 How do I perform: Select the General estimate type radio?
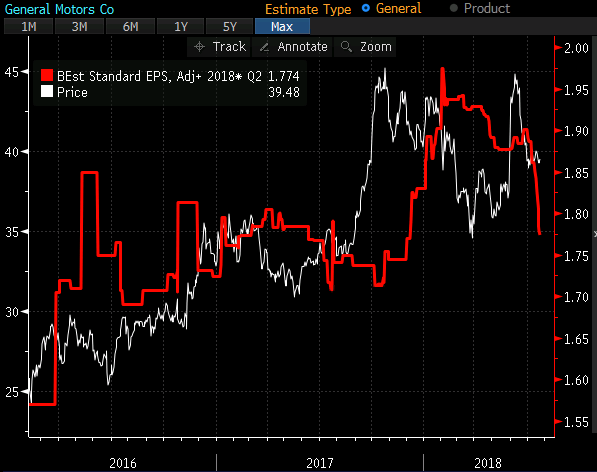click(x=366, y=8)
